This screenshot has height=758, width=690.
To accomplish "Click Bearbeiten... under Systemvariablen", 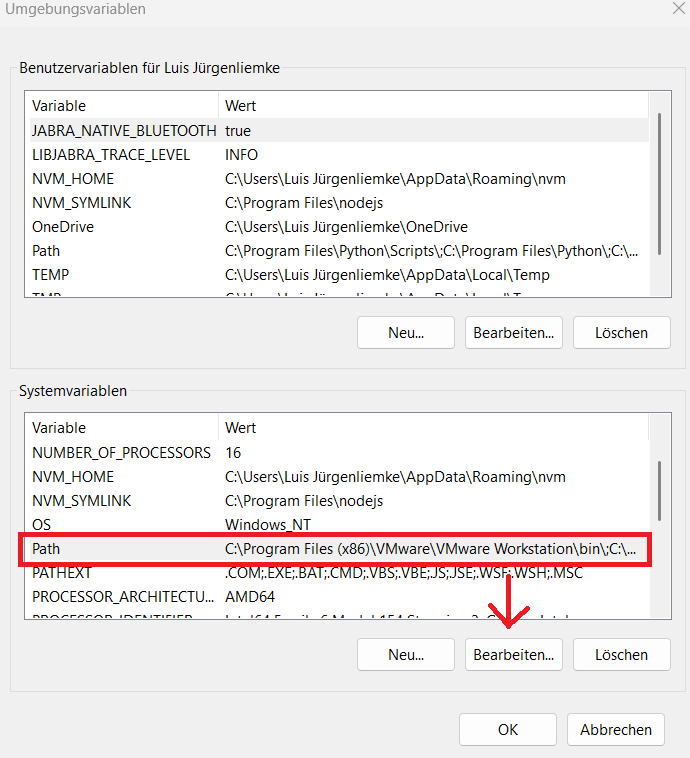I will (x=514, y=655).
